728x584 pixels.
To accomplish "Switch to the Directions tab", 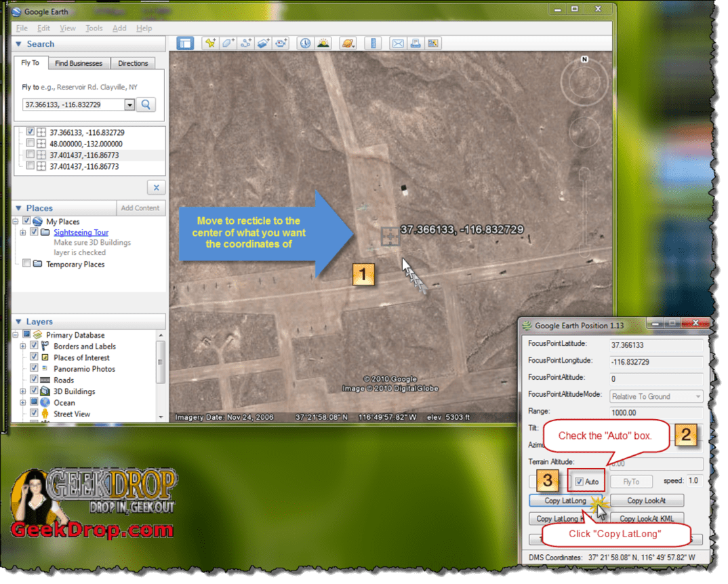I will click(133, 63).
